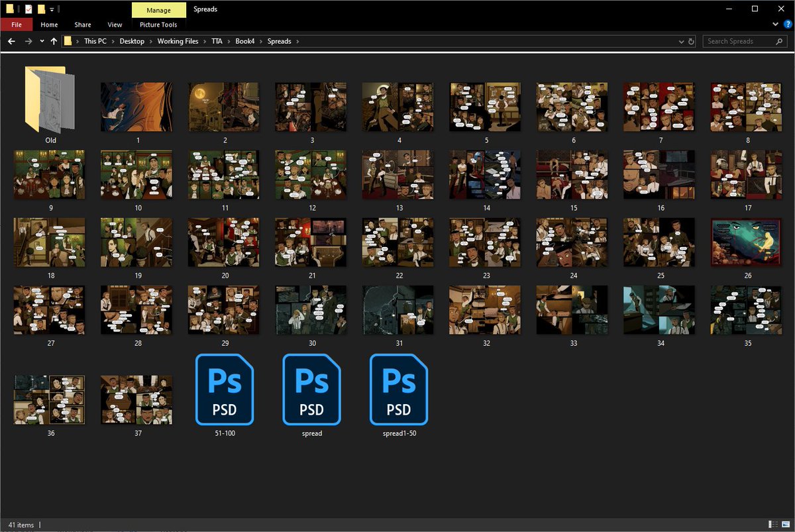The width and height of the screenshot is (795, 532).
Task: Switch to the View ribbon tab
Action: pos(115,25)
